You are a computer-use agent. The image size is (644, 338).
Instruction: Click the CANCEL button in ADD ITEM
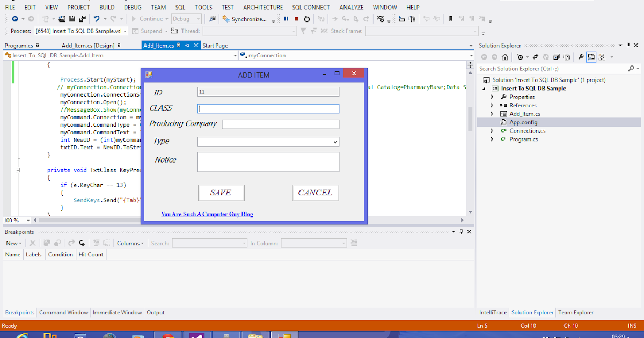click(x=316, y=193)
